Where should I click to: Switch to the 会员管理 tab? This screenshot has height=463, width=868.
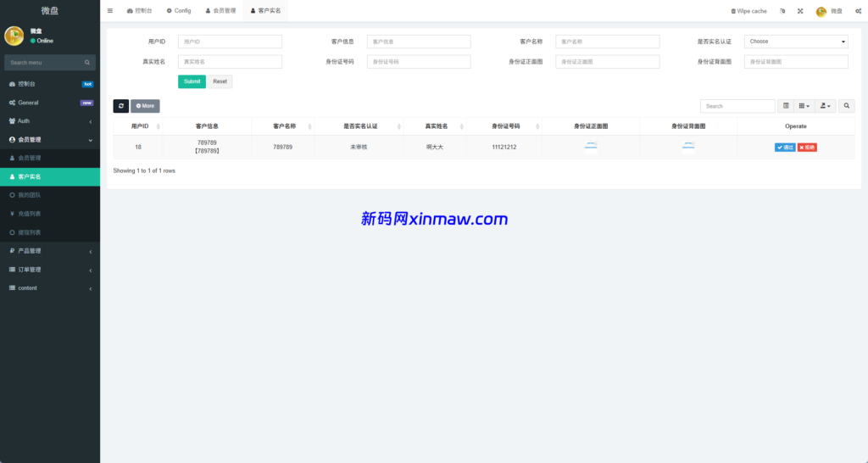220,10
